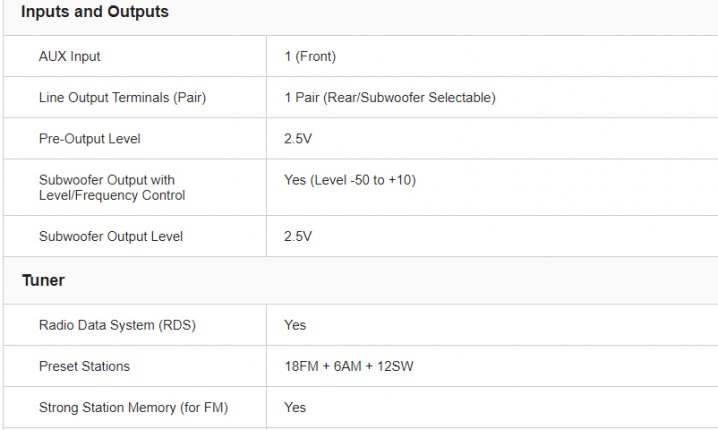This screenshot has height=430, width=718.
Task: Click '18FM' in the Preset Stations value
Action: 303,366
